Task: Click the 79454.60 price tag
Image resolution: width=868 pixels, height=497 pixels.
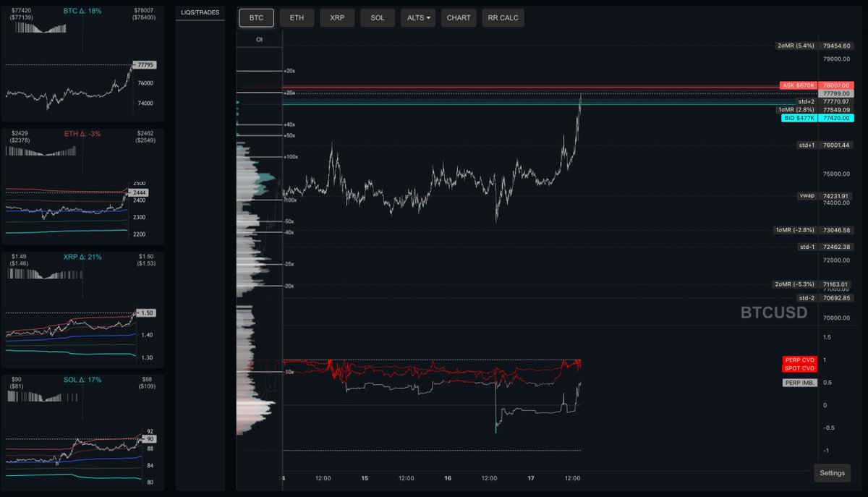Action: pyautogui.click(x=837, y=46)
